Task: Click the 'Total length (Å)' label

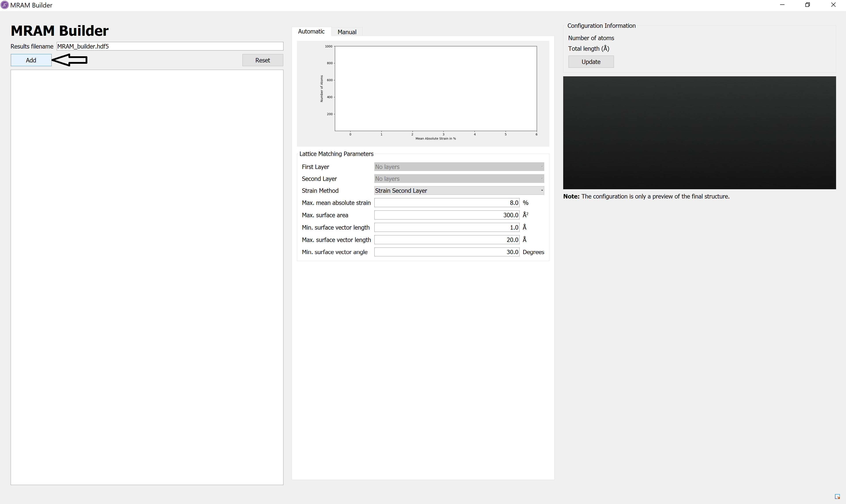Action: [589, 49]
